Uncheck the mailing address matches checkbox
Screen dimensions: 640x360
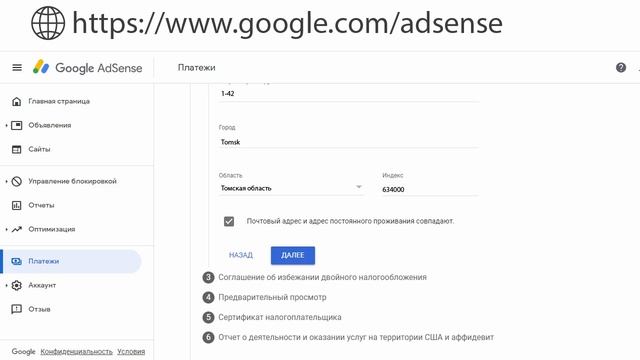click(x=229, y=221)
